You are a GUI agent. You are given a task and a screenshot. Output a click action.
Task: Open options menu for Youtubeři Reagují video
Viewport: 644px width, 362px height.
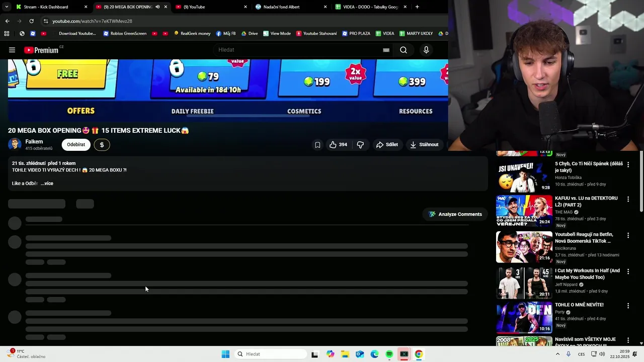click(628, 235)
